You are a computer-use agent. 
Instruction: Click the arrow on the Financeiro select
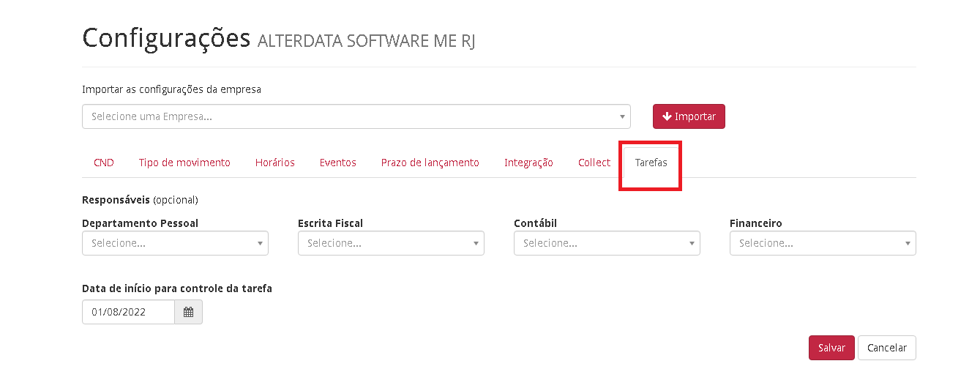[908, 243]
